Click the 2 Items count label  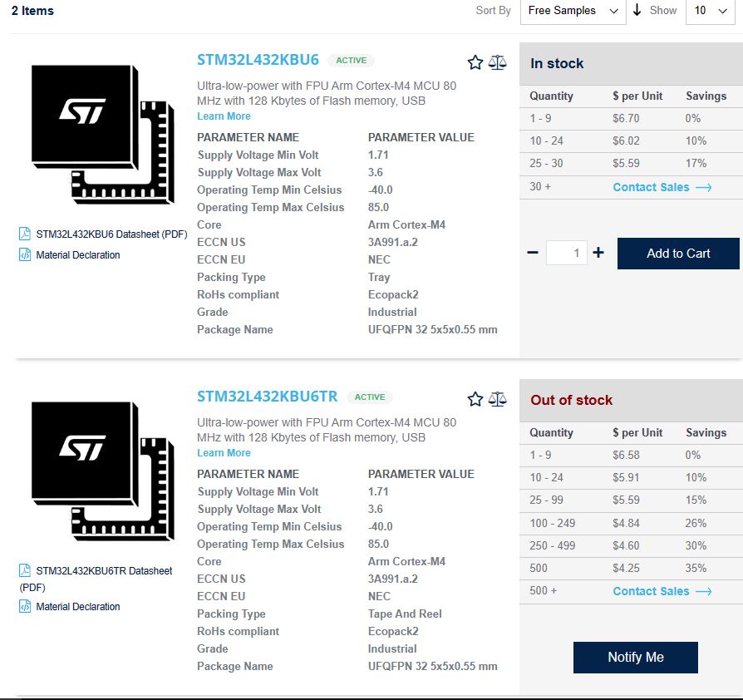tap(32, 11)
